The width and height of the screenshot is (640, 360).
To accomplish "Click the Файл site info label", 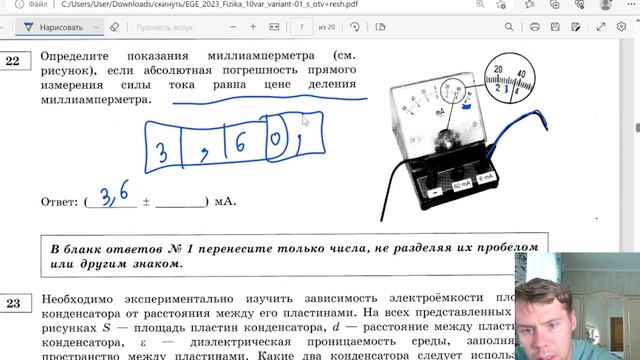I will [x=38, y=4].
